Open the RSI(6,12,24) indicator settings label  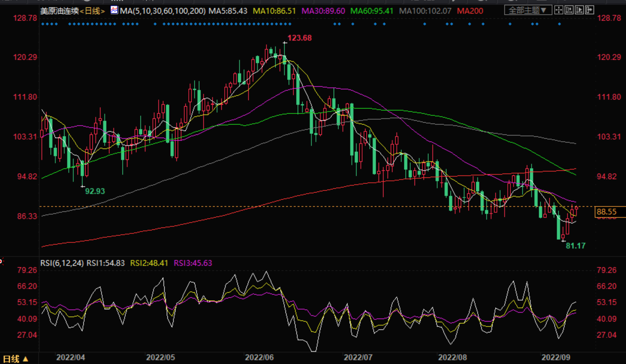(x=62, y=263)
